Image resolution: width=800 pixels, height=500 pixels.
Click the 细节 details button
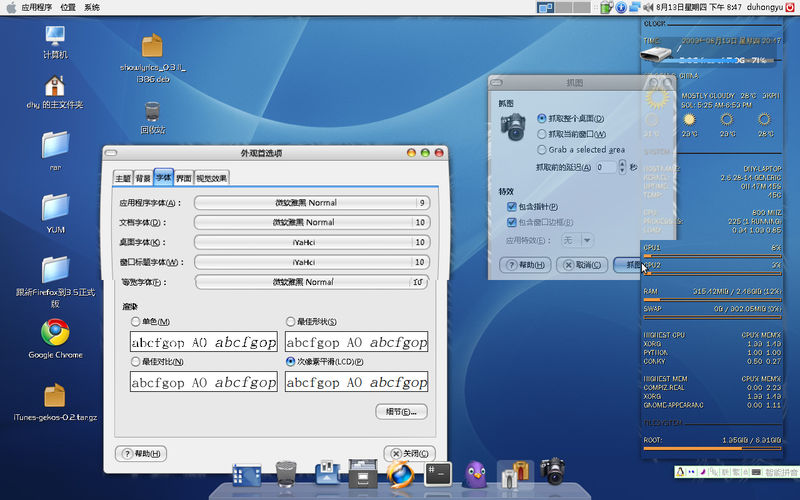(x=401, y=412)
